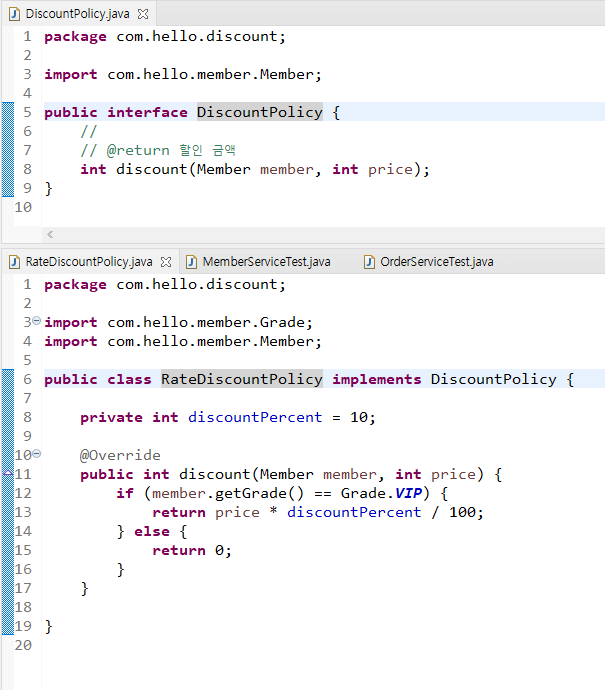The width and height of the screenshot is (605, 690).
Task: Open the MemberServiceTest.java tab
Action: (266, 262)
